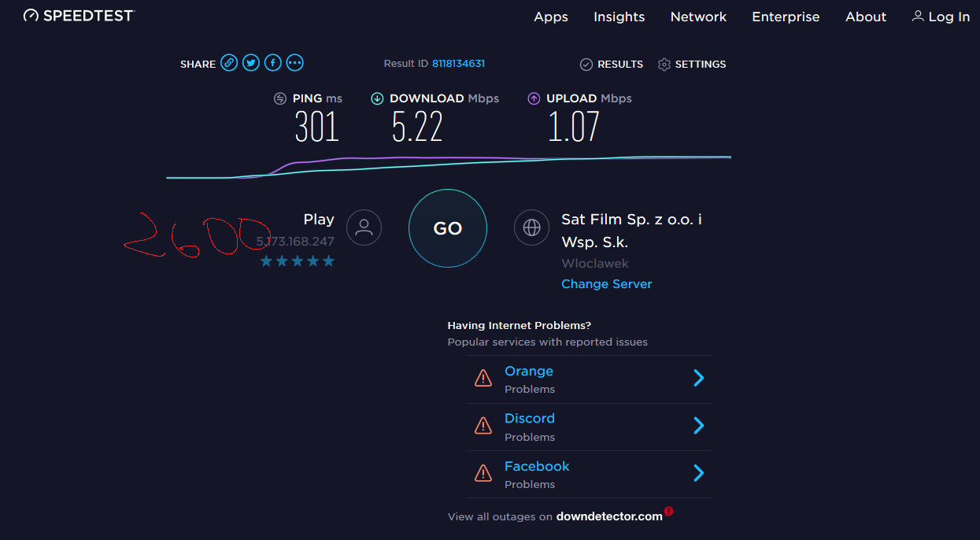Click the Log In person icon
This screenshot has height=540, width=980.
918,16
